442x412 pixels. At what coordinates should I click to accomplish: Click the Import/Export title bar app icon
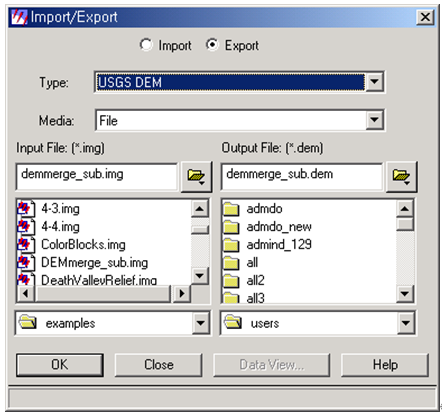[19, 17]
